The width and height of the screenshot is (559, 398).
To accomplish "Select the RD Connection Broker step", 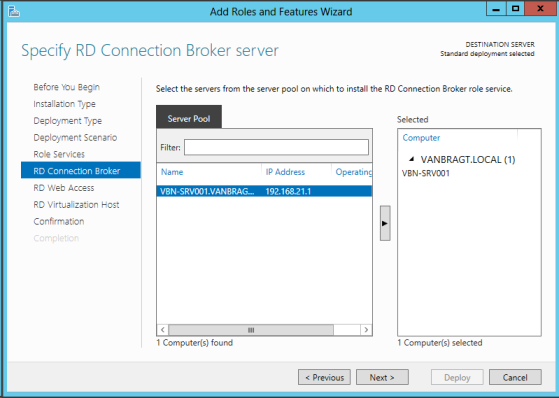I will pyautogui.click(x=81, y=170).
